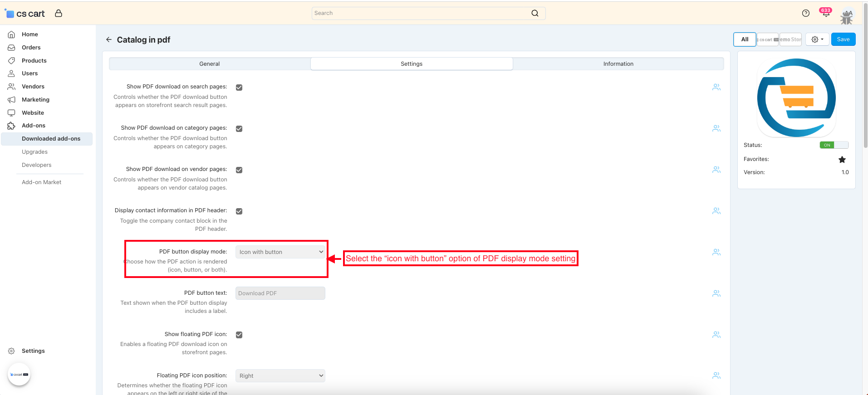Open the notifications bell icon

825,13
